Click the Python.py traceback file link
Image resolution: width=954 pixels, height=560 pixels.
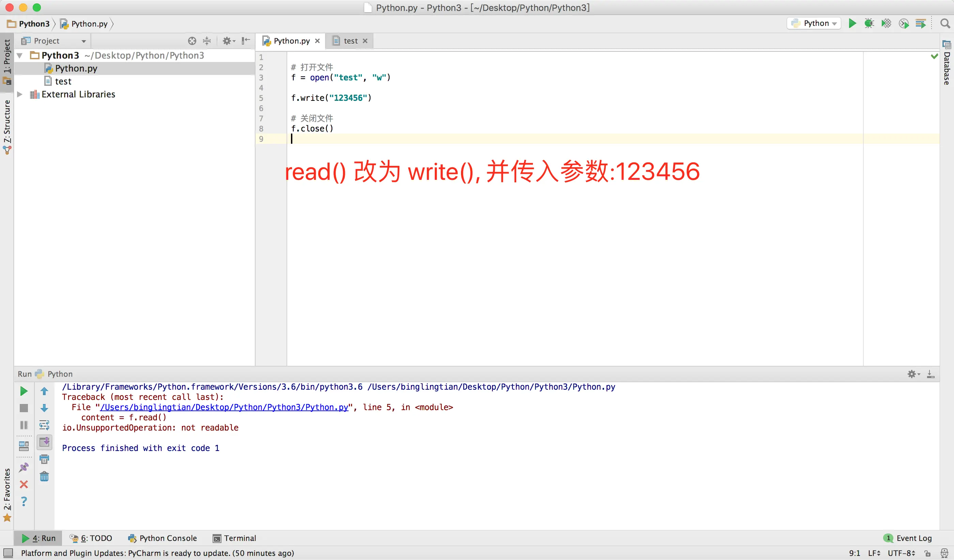click(x=224, y=407)
